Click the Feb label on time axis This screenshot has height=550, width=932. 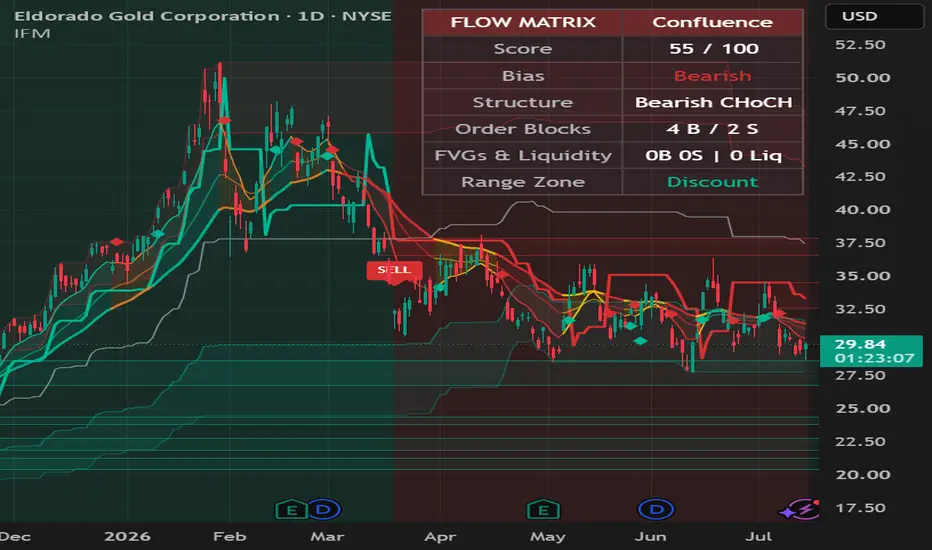coord(229,536)
